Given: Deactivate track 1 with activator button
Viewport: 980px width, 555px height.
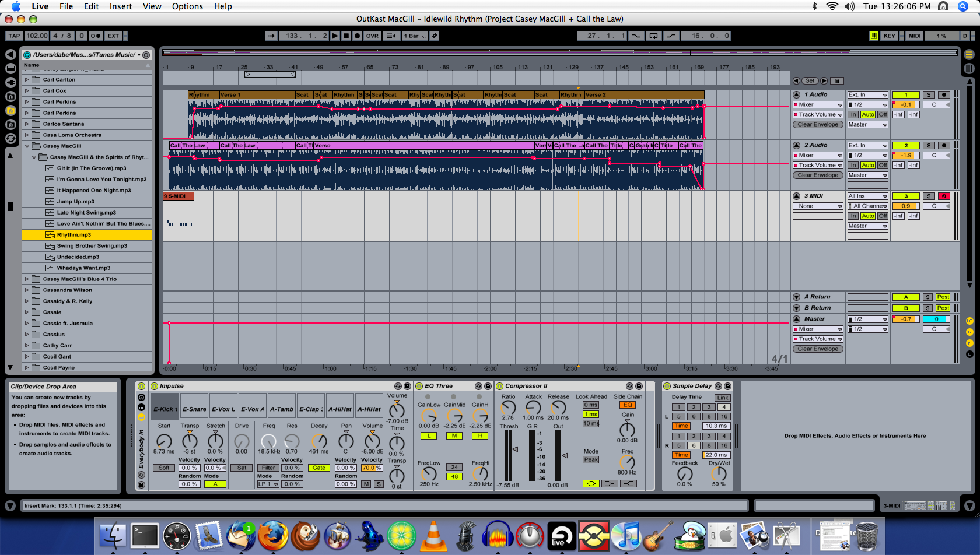Looking at the screenshot, I should [x=906, y=94].
